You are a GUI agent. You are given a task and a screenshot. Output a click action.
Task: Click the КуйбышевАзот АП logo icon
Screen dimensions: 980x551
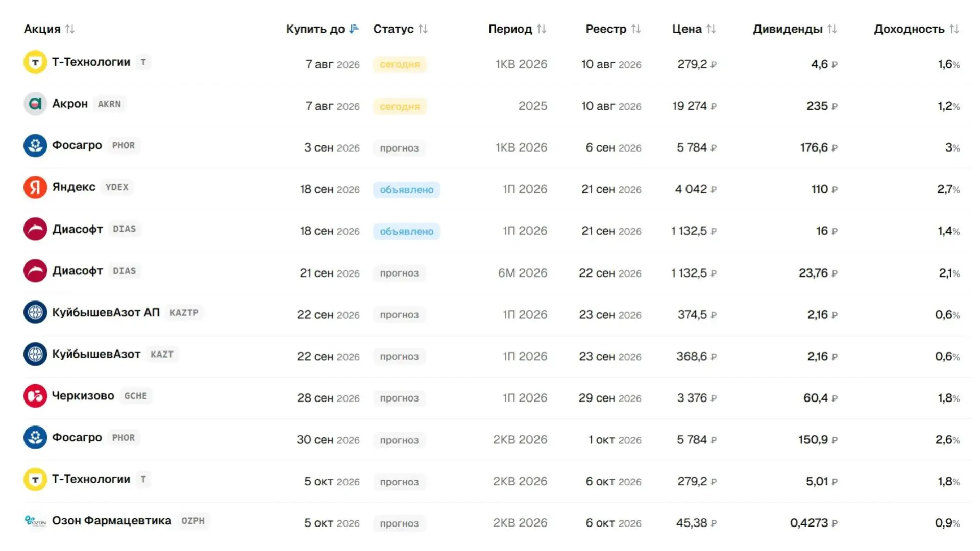(35, 312)
